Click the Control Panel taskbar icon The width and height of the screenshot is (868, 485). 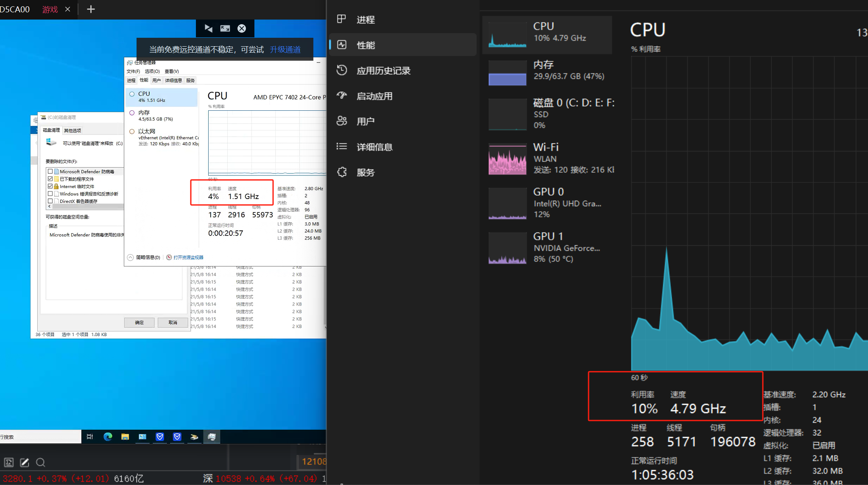[142, 437]
